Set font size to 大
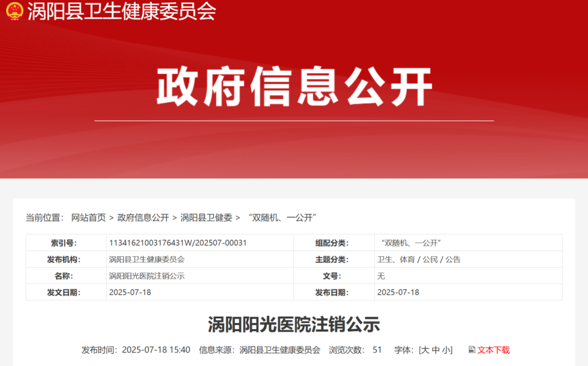The height and width of the screenshot is (366, 588). tap(425, 350)
